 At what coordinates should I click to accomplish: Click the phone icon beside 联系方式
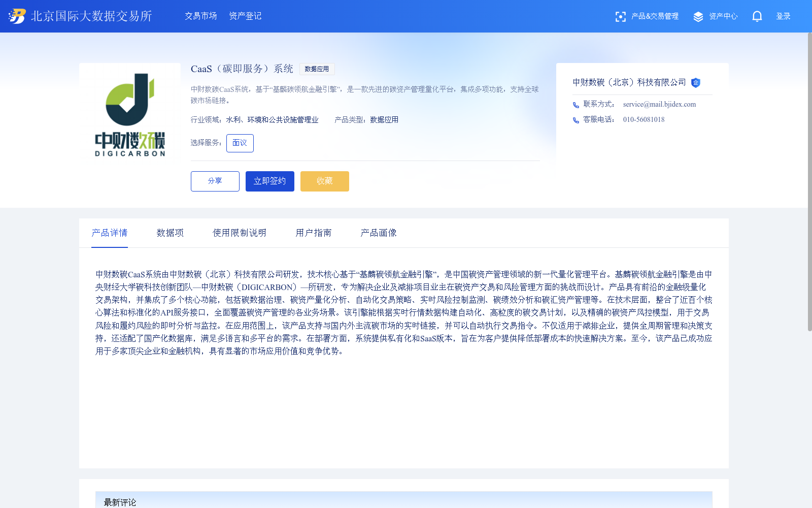click(576, 105)
